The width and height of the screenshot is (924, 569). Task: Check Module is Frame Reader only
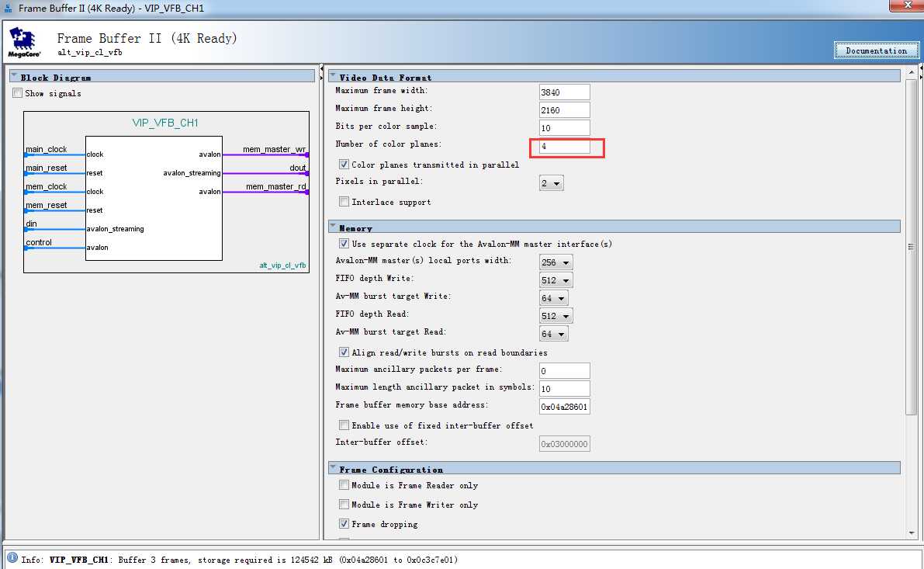[x=344, y=485]
